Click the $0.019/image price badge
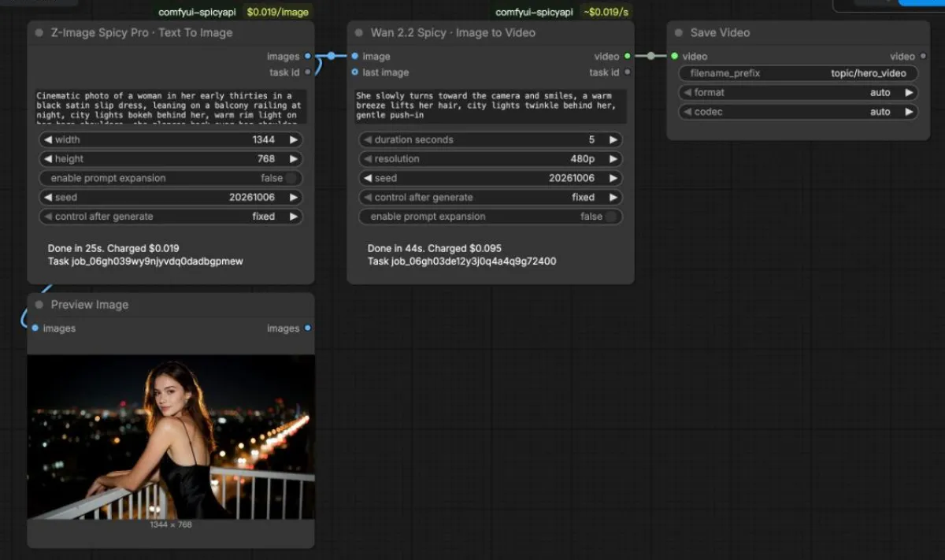The image size is (945, 560). (277, 12)
